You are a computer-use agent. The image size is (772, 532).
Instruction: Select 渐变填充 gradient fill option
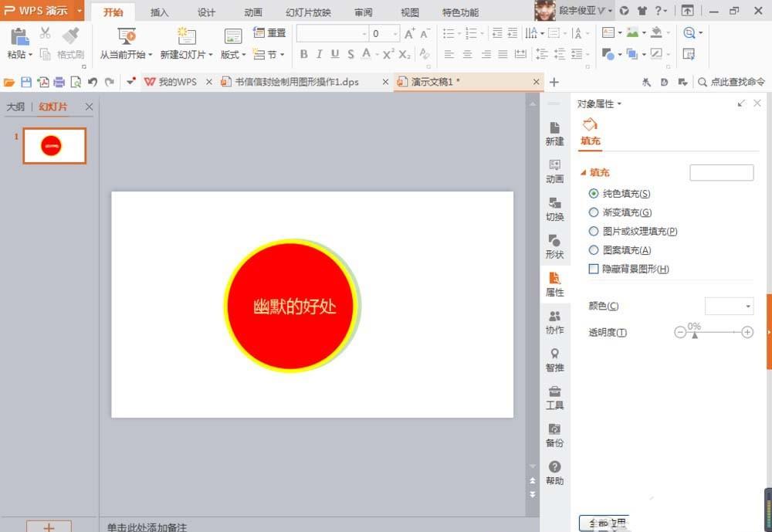592,212
